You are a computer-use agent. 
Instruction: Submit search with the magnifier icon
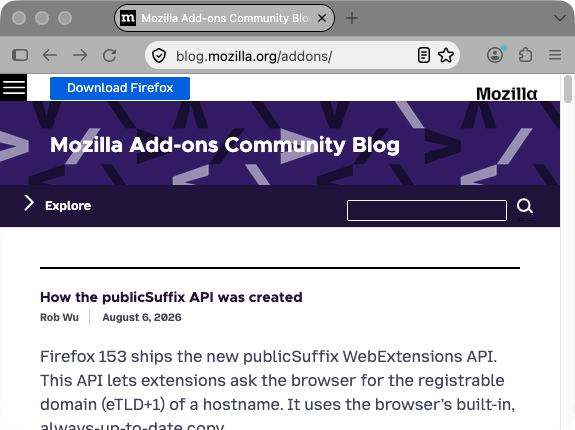[x=525, y=206]
